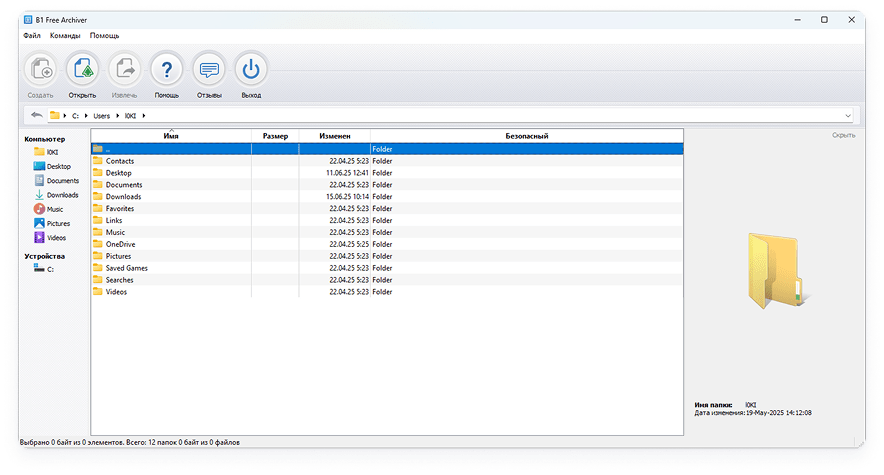Open Documents in the Компьютер sidebar
Screen dimensions: 884x475
[x=56, y=181]
